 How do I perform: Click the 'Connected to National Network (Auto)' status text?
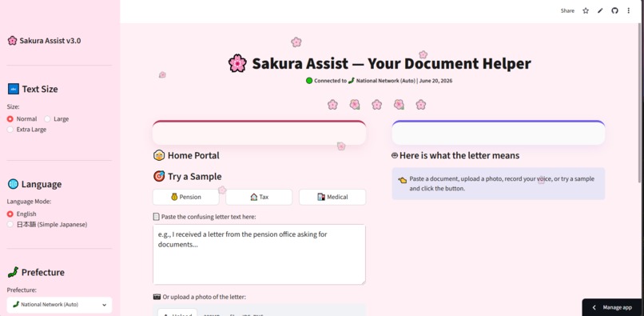pos(365,81)
